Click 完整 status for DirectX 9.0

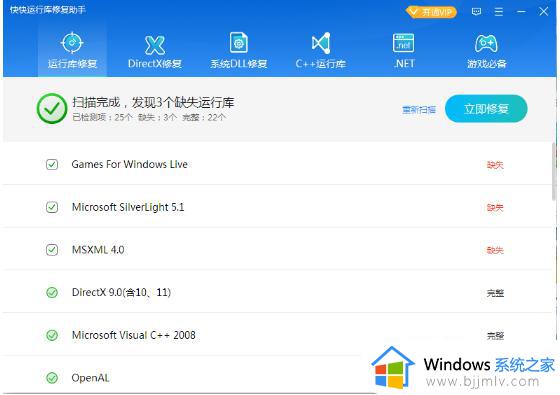(x=495, y=293)
